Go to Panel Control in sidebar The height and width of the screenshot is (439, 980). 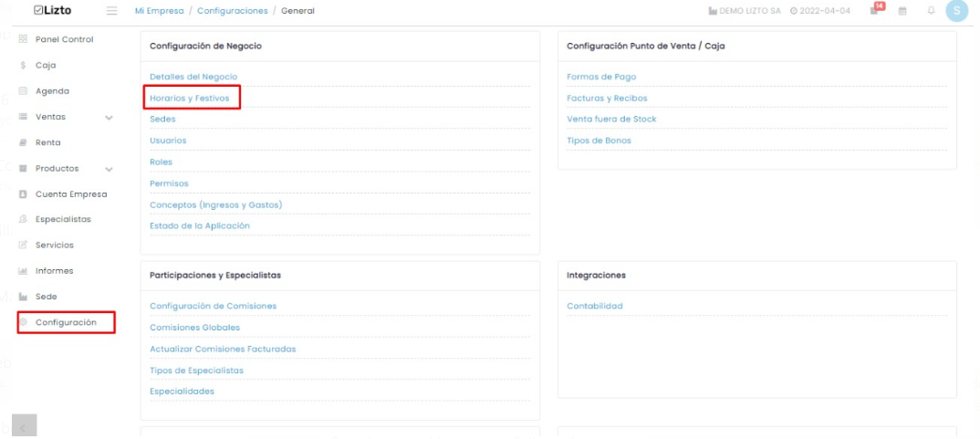coord(65,39)
